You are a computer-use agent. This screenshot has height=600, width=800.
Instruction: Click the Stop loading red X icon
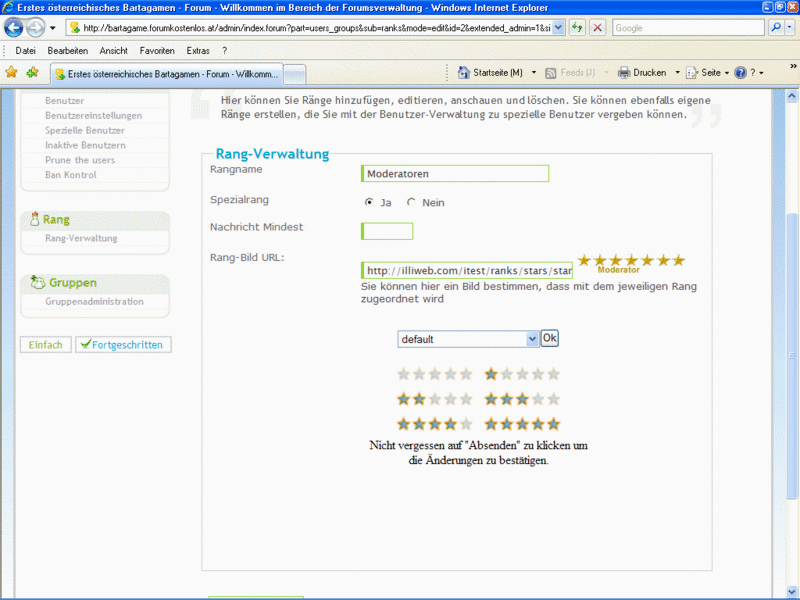[x=597, y=28]
